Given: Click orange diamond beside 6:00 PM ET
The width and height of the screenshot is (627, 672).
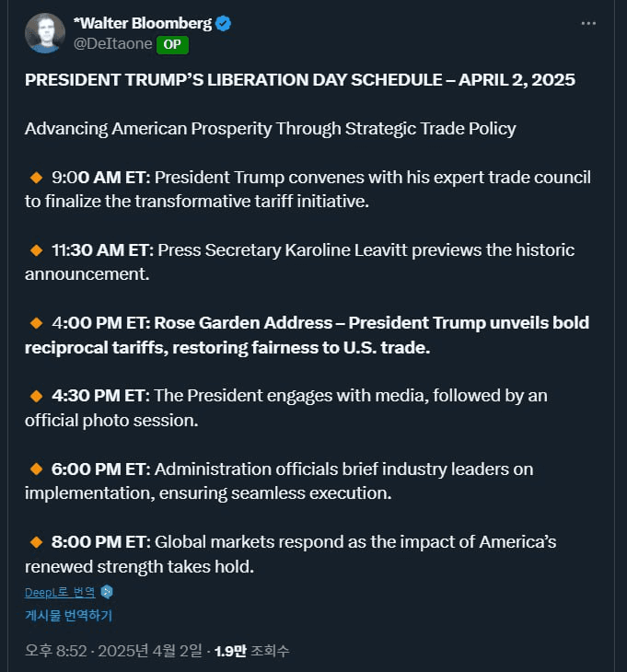Looking at the screenshot, I should pos(37,469).
